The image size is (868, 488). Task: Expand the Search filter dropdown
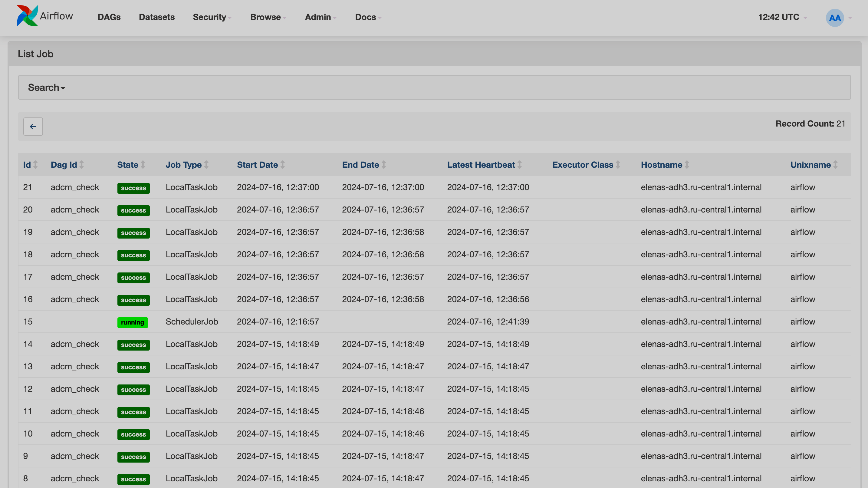(47, 87)
